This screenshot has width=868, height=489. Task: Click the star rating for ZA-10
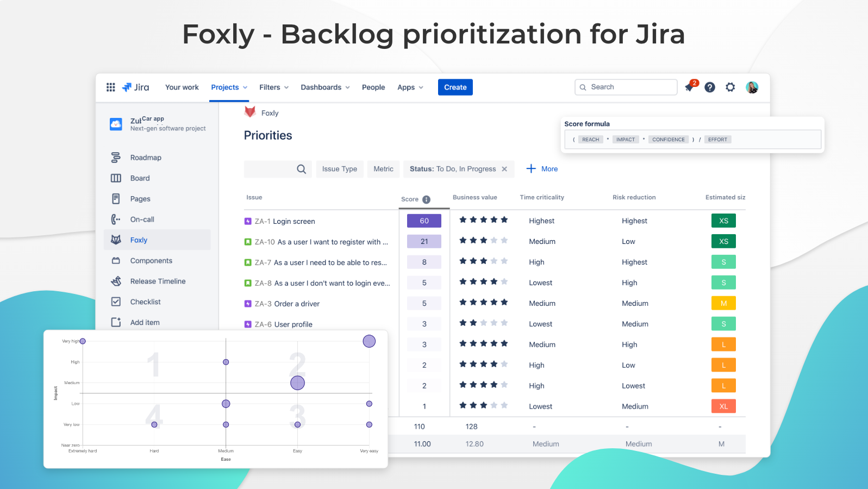click(484, 241)
